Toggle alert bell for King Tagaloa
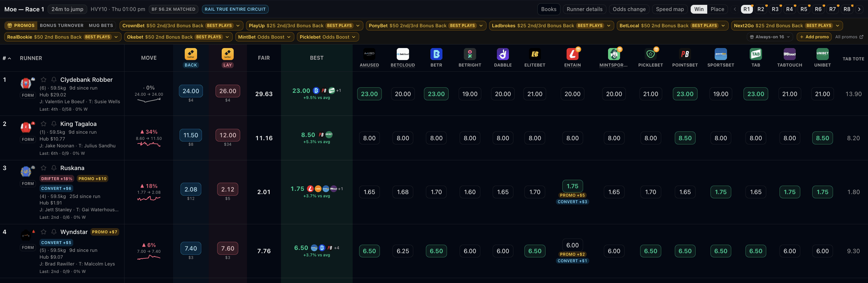The image size is (868, 283). pos(54,124)
